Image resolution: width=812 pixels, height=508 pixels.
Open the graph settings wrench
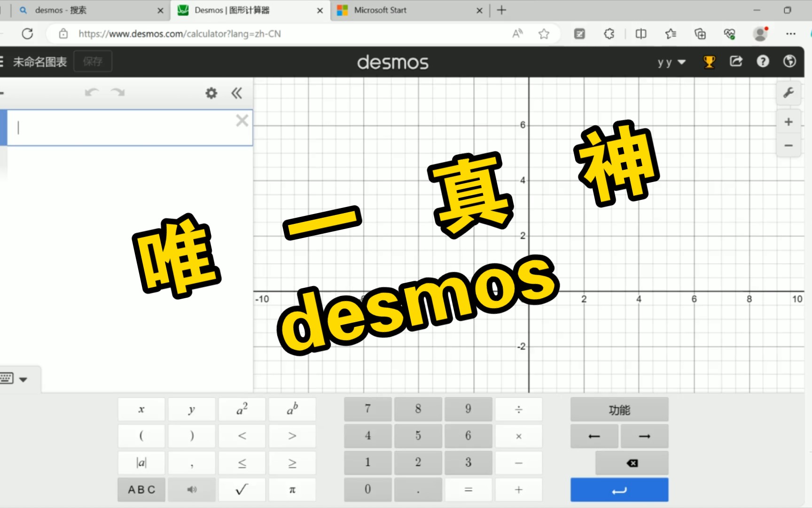click(x=789, y=93)
